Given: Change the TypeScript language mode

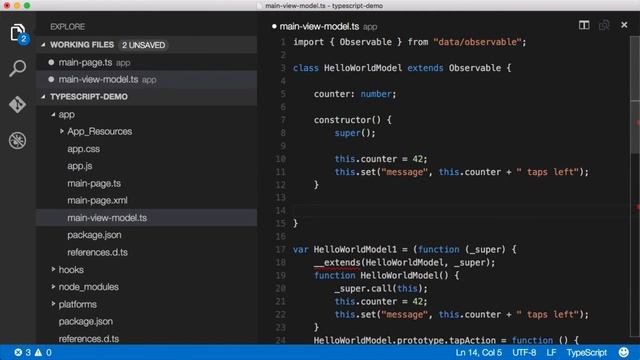Looking at the screenshot, I should pyautogui.click(x=586, y=352).
